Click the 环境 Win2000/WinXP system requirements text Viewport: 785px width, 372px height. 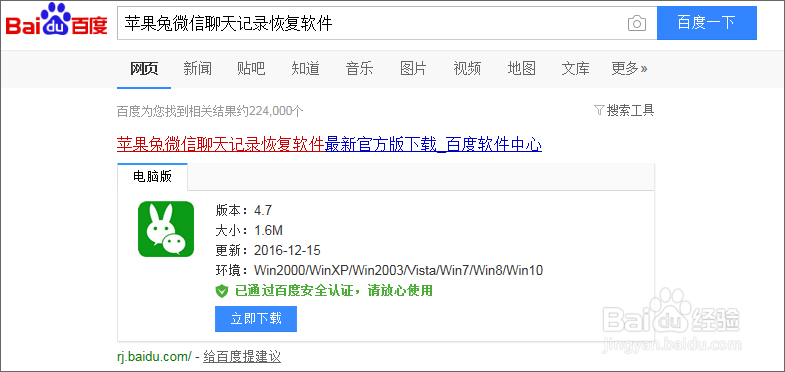[379, 271]
